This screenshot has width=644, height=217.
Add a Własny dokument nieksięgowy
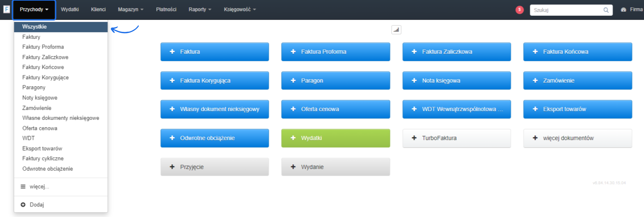click(215, 109)
